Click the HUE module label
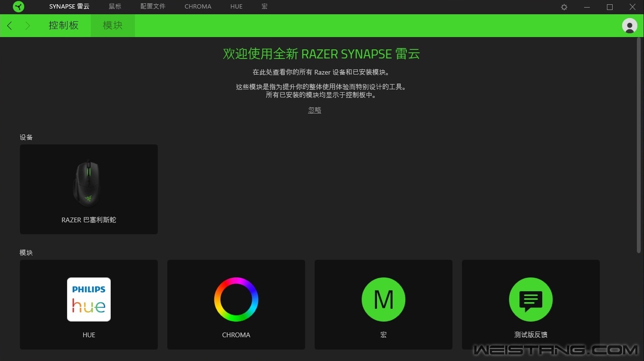Image resolution: width=644 pixels, height=361 pixels. [89, 335]
